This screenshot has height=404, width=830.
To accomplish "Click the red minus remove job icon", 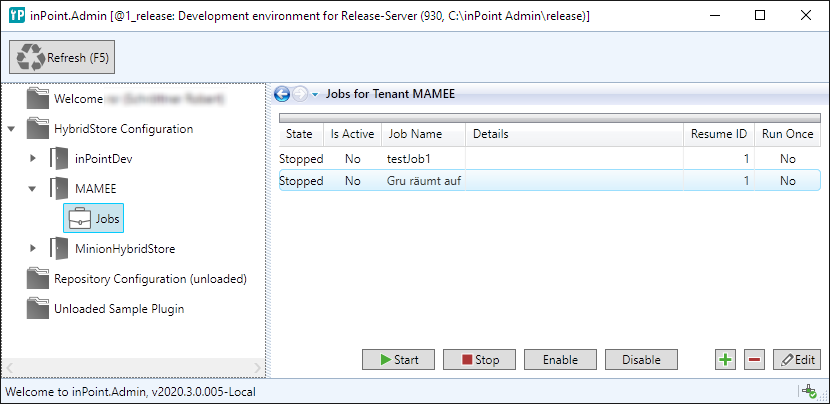I will tap(753, 359).
